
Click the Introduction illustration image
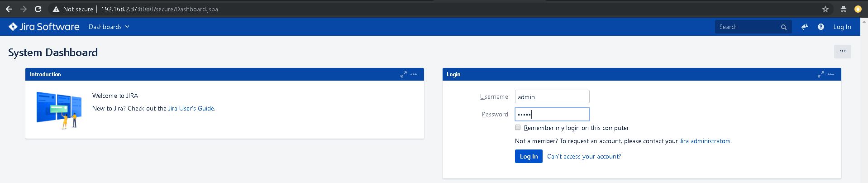click(59, 110)
